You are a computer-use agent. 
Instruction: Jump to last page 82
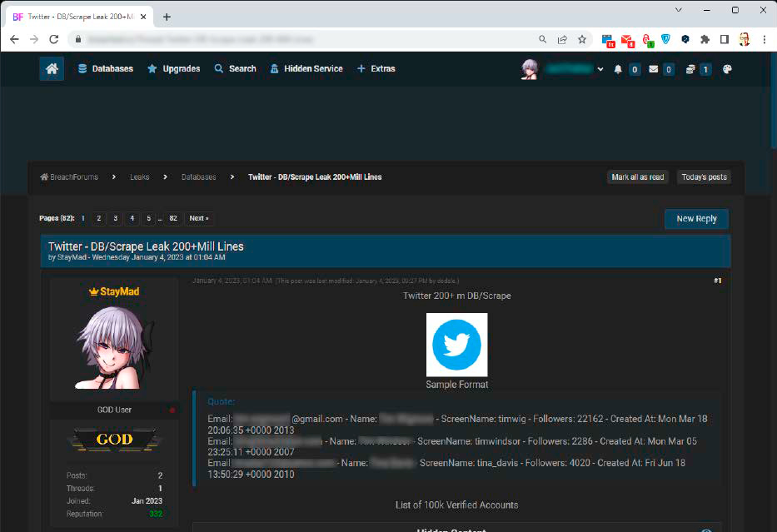[173, 218]
